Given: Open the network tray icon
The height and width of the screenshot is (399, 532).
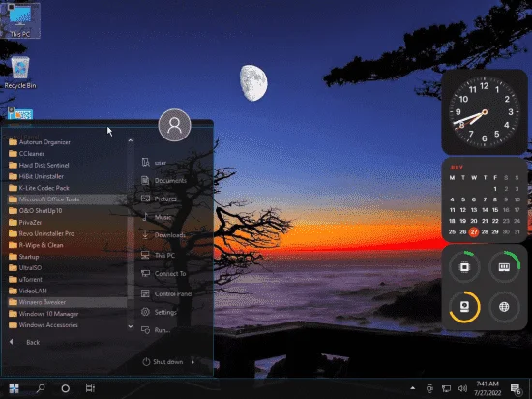Looking at the screenshot, I should coord(446,388).
